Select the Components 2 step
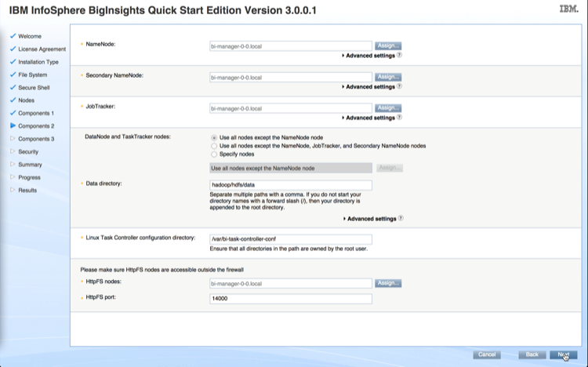Screen dimensions: 588x367 pos(36,125)
